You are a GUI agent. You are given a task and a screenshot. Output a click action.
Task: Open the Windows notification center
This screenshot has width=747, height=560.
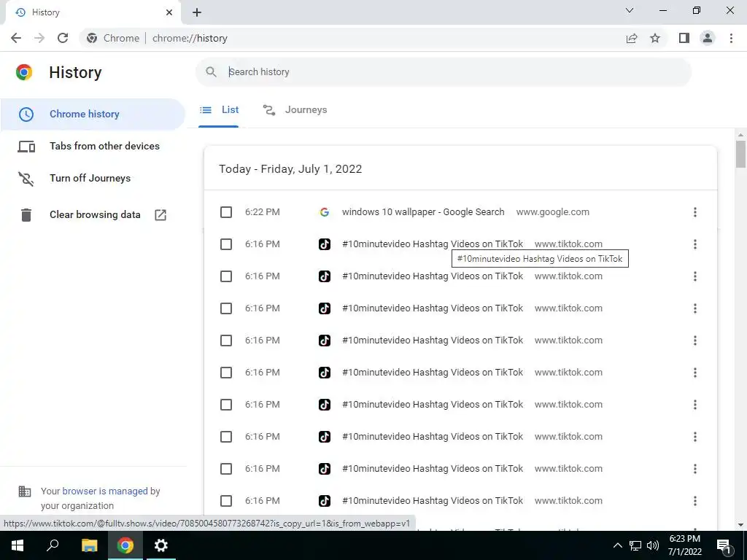tap(724, 545)
